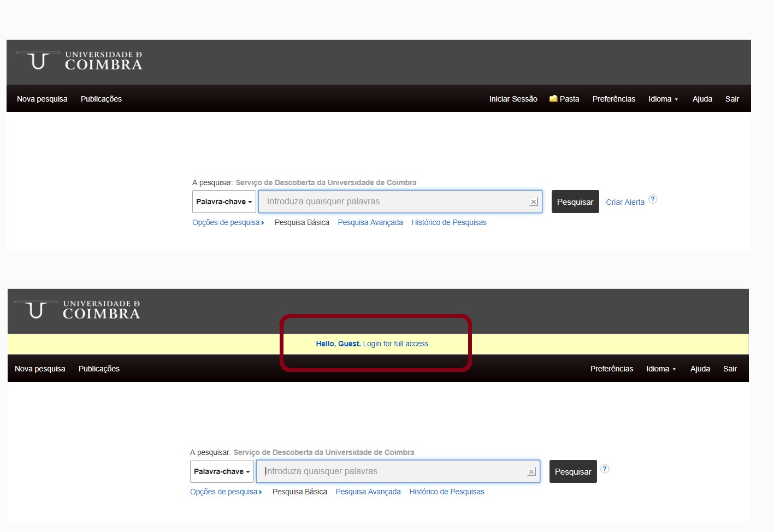The image size is (774, 532).
Task: Click the Criar Alerta link
Action: [x=625, y=202]
